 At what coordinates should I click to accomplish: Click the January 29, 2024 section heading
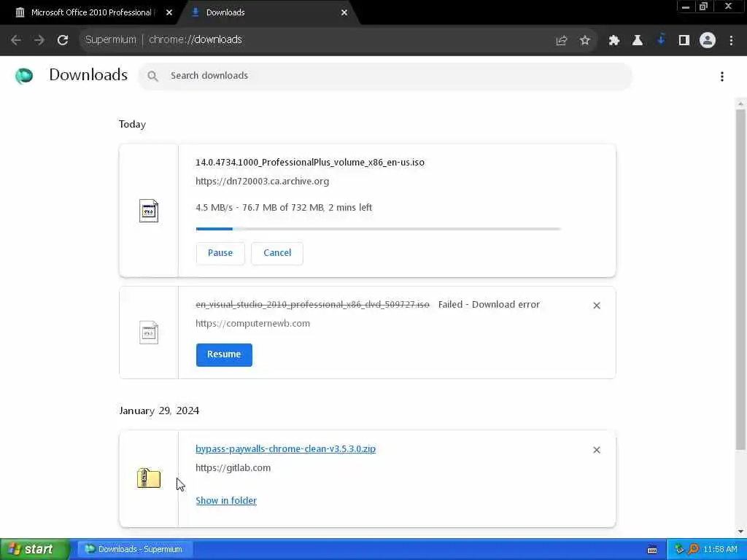(159, 411)
